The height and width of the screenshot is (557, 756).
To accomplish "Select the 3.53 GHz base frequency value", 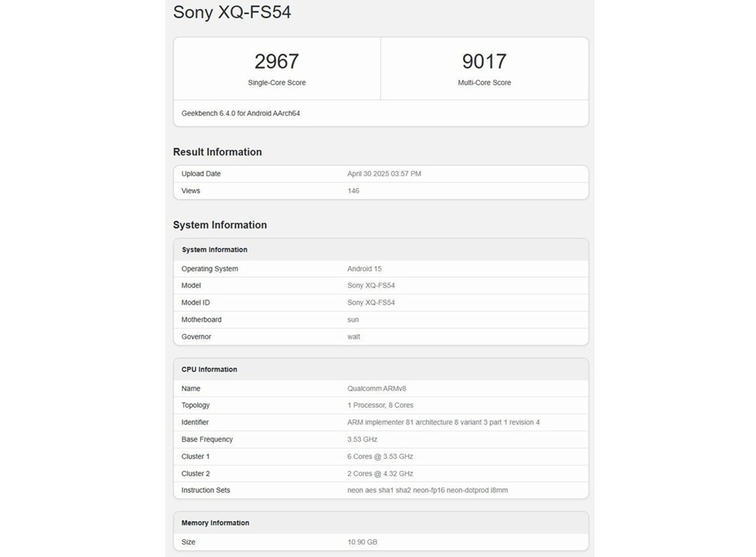I will [362, 440].
